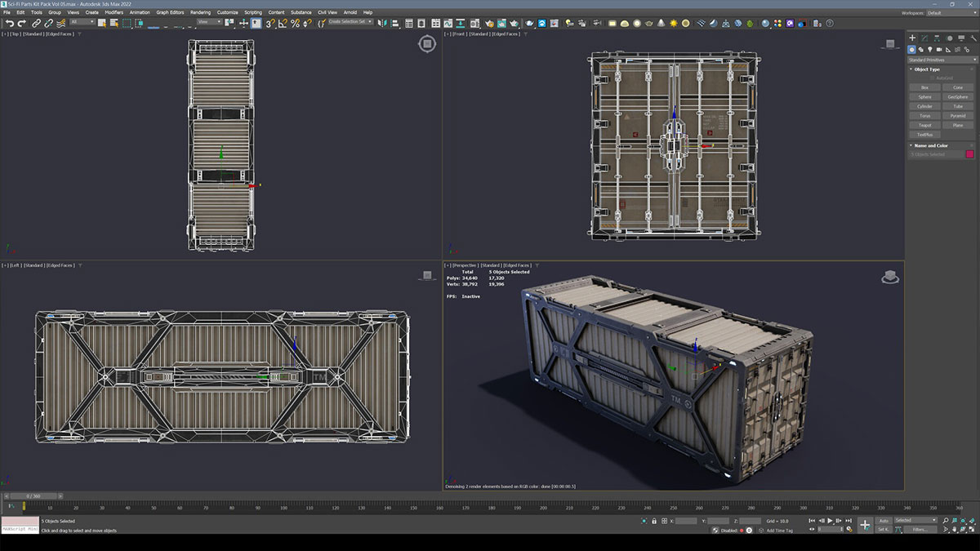Open the Standard Primitives dropdown

tap(942, 59)
